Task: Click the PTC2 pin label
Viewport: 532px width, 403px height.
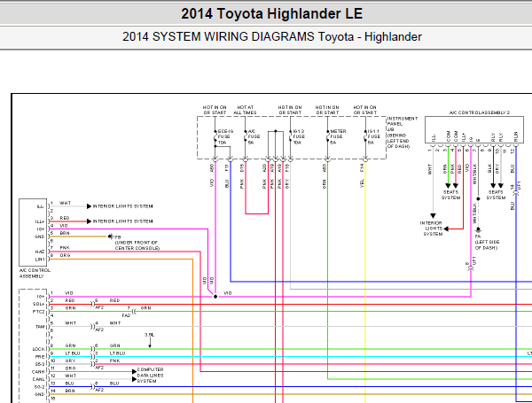Action: 39,312
